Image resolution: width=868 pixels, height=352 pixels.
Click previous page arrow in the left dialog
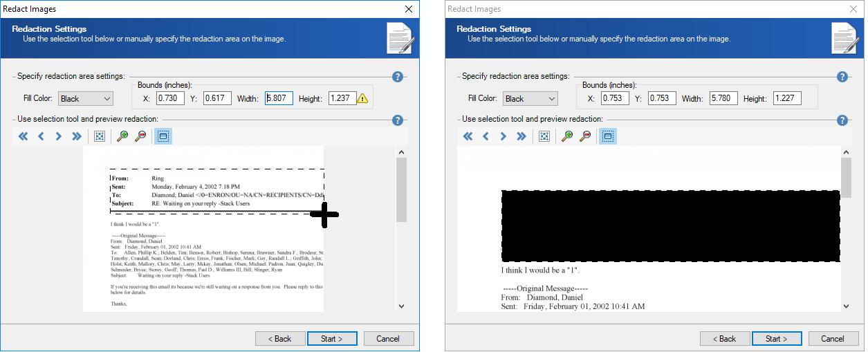41,137
